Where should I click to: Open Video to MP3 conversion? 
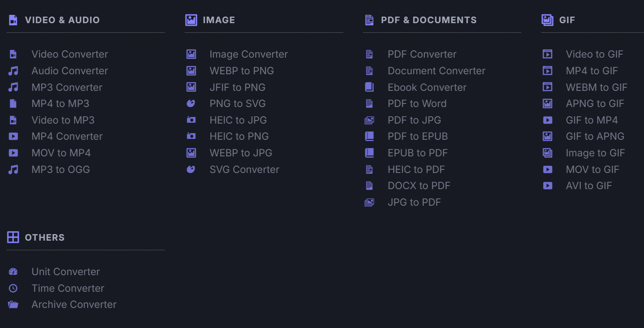click(63, 120)
